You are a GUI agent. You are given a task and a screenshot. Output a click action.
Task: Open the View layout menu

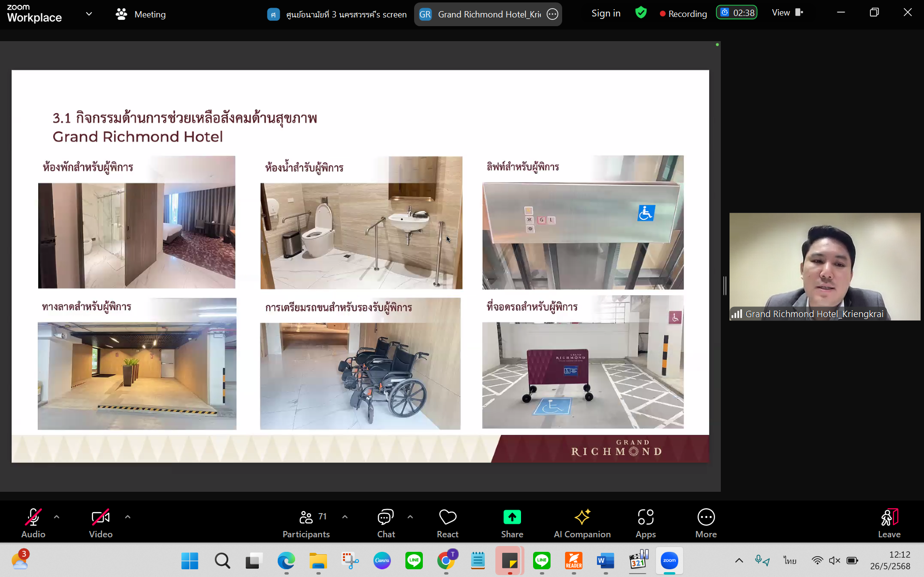point(787,13)
